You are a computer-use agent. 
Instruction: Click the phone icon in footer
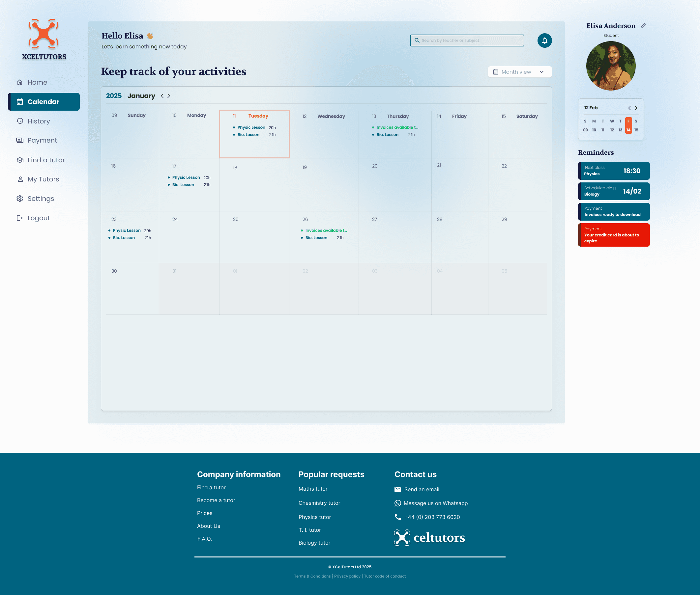pos(397,517)
